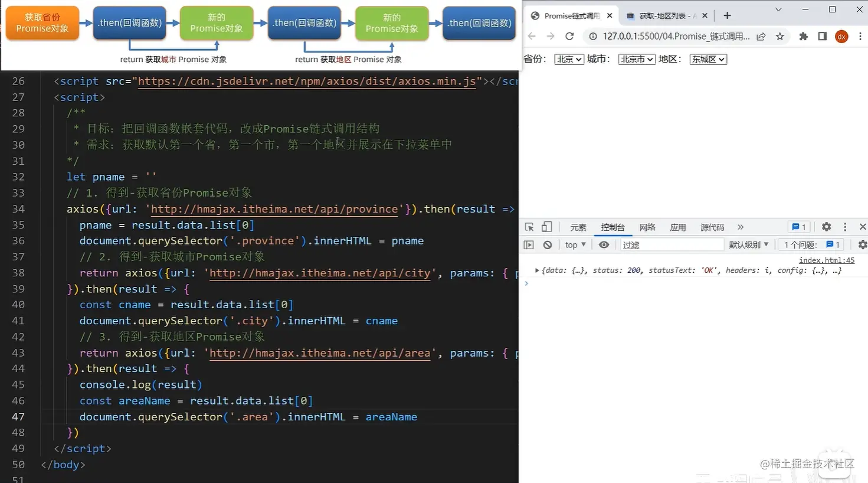Toggle the browser side panel icon
The image size is (868, 483).
pos(823,37)
